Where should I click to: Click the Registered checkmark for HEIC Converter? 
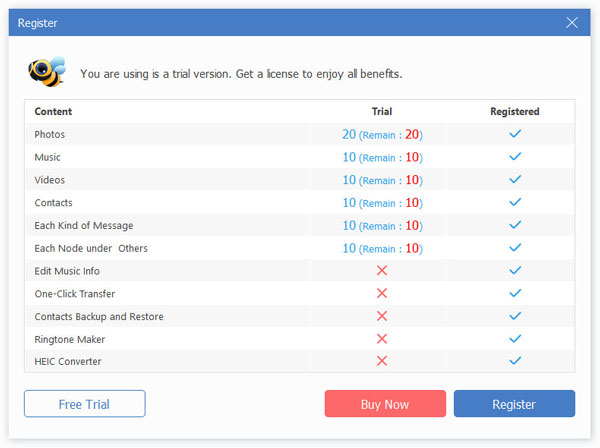pyautogui.click(x=515, y=360)
